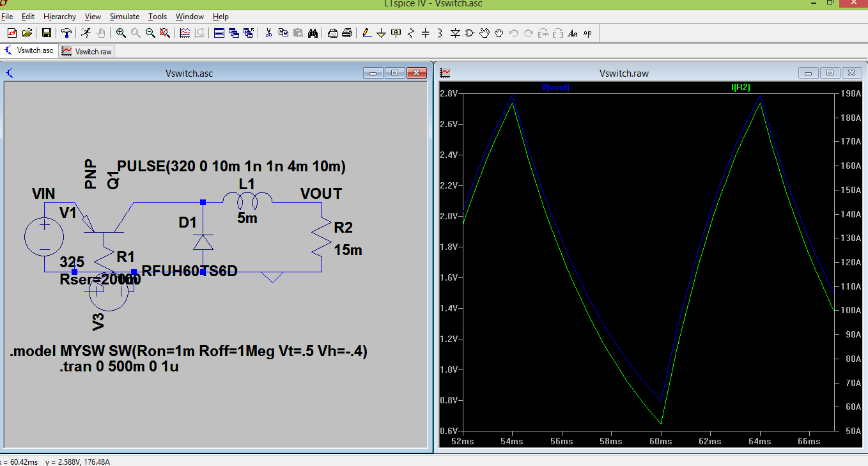Viewport: 868px width, 466px height.
Task: Click the .model MYSW directive text
Action: (189, 352)
